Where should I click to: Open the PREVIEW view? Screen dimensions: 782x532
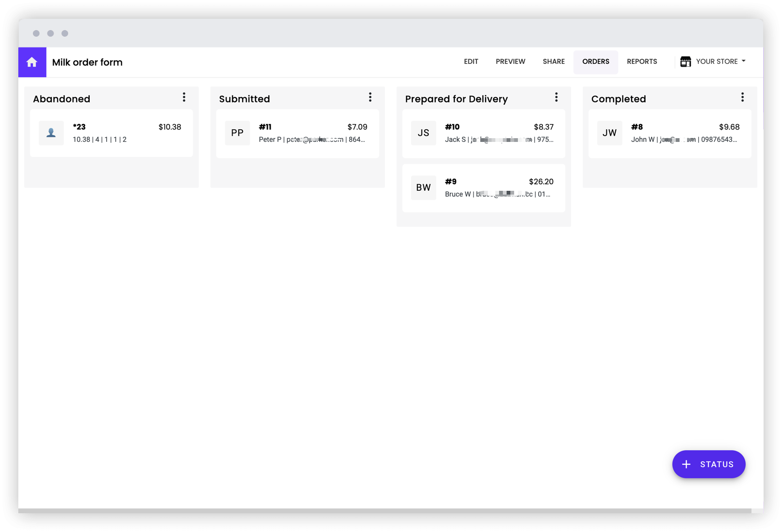click(x=510, y=62)
